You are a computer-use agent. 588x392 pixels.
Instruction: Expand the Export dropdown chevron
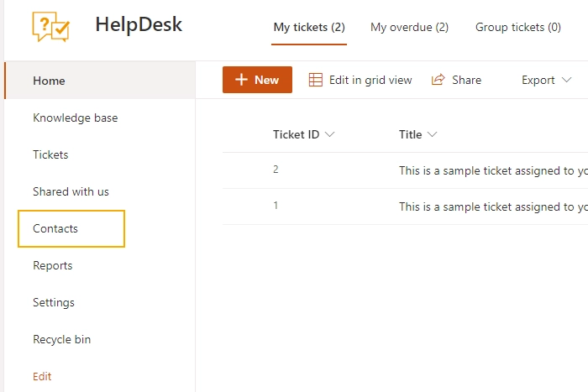coord(566,80)
